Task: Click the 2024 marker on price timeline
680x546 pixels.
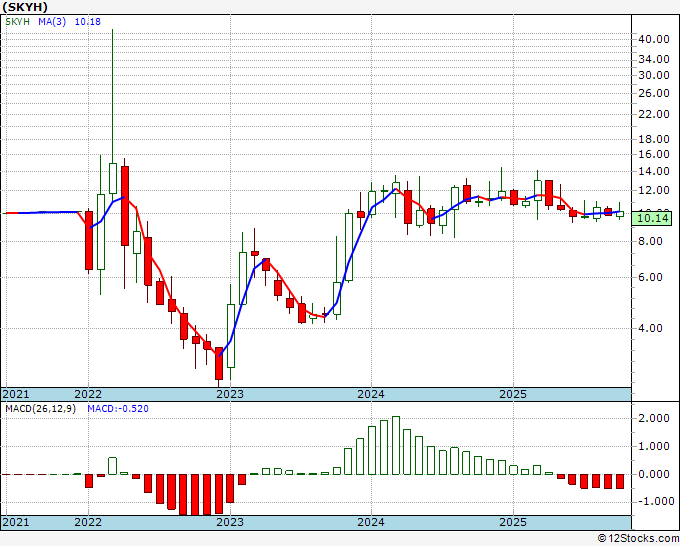Action: [371, 394]
